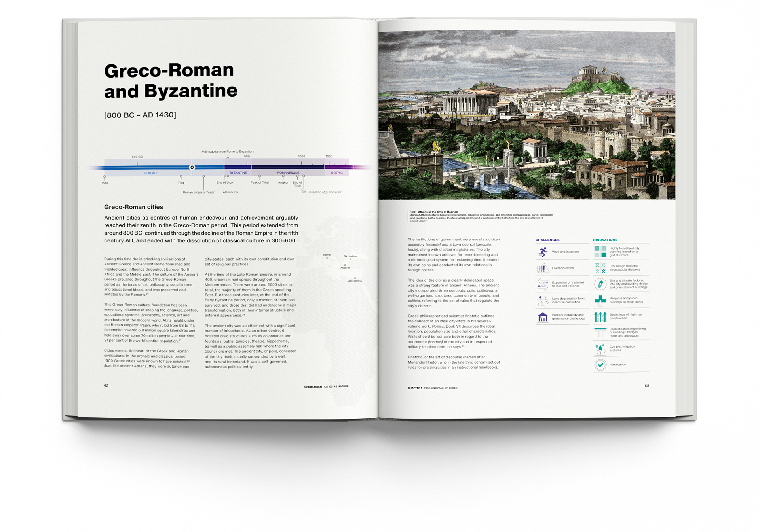Click the Overpopulation warning icon
This screenshot has height=532, width=760.
543,268
